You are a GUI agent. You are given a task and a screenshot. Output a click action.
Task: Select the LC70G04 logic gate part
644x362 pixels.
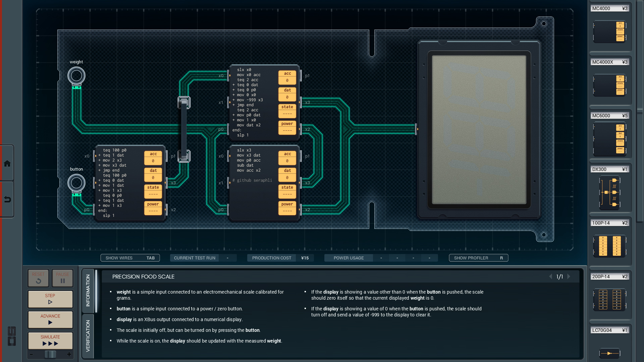pos(609,353)
